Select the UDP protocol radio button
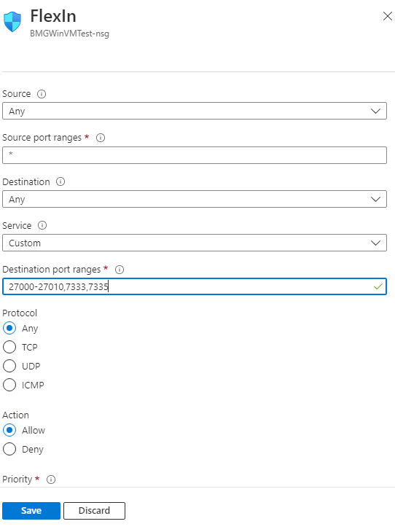Image resolution: width=395 pixels, height=532 pixels. 9,366
